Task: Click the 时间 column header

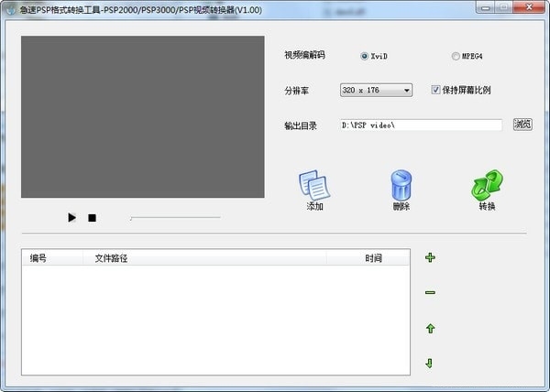Action: pyautogui.click(x=368, y=258)
